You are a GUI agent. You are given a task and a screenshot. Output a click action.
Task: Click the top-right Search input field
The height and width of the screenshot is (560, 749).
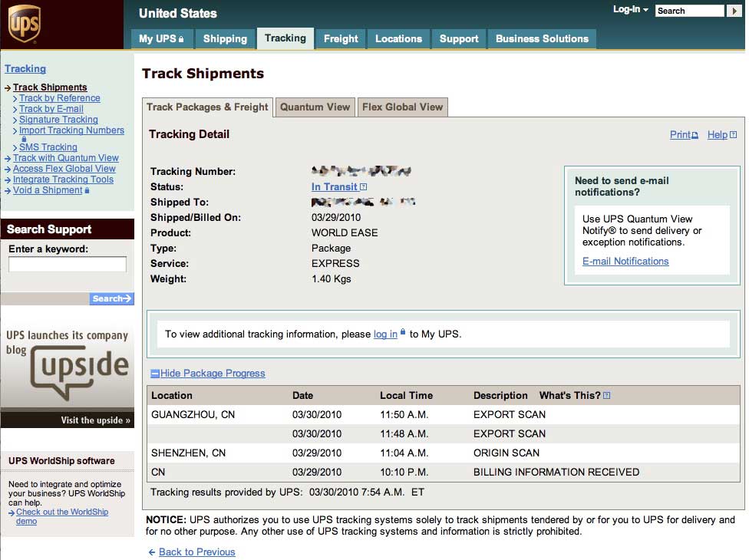tap(690, 11)
